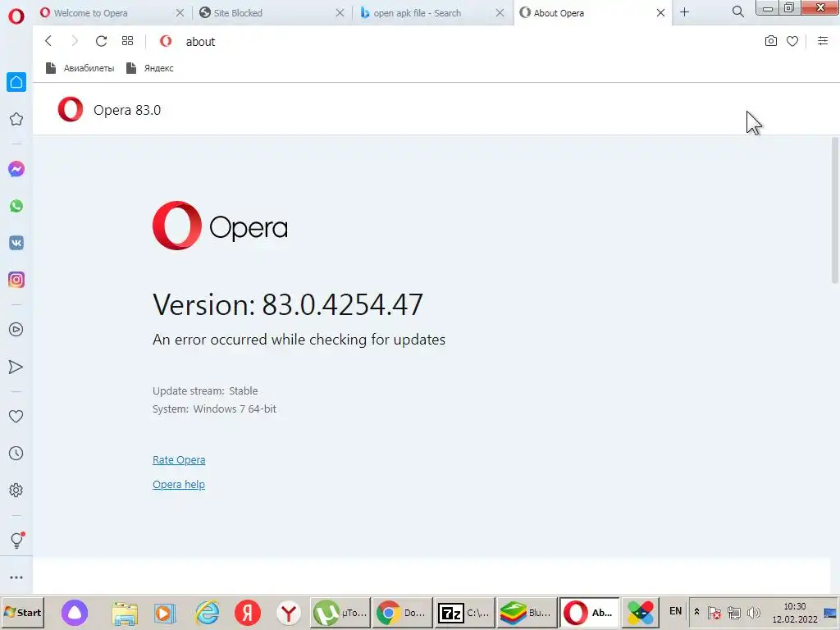Viewport: 840px width, 630px height.
Task: Click the address bar showing about
Action: click(455, 41)
